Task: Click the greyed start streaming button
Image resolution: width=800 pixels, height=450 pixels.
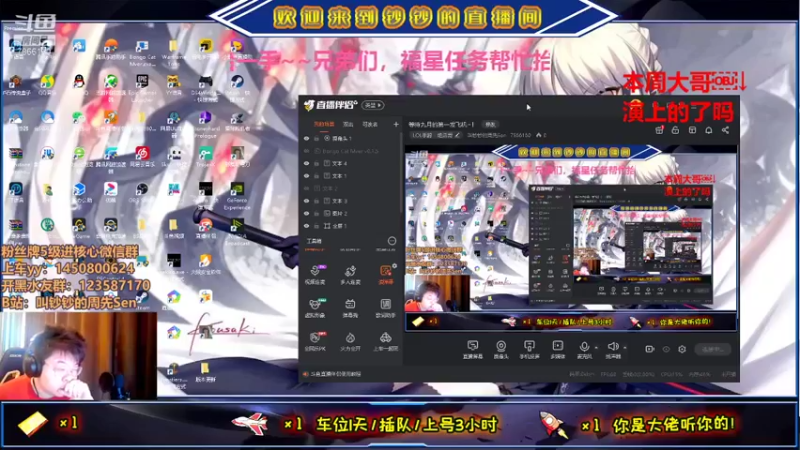Action: tap(713, 349)
